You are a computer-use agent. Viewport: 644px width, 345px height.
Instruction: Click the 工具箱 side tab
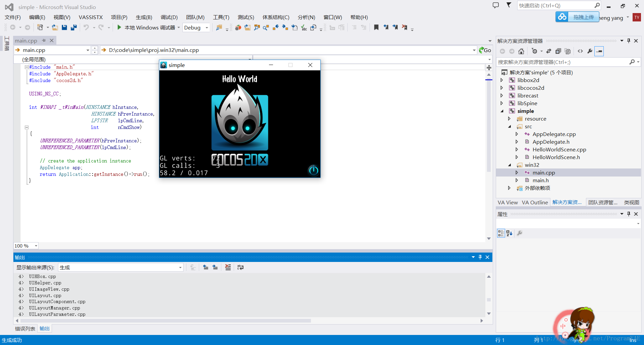pyautogui.click(x=7, y=44)
